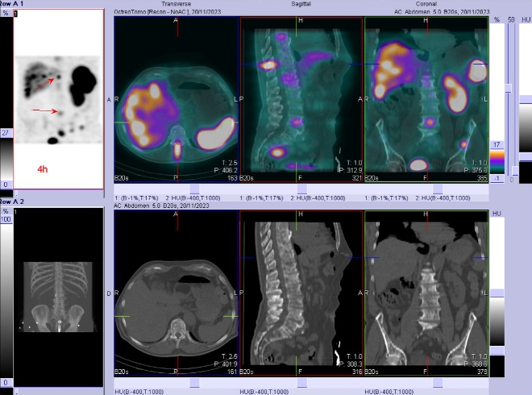
Task: Select the Row A 1 MIP scintigraphy image
Action: coord(58,97)
